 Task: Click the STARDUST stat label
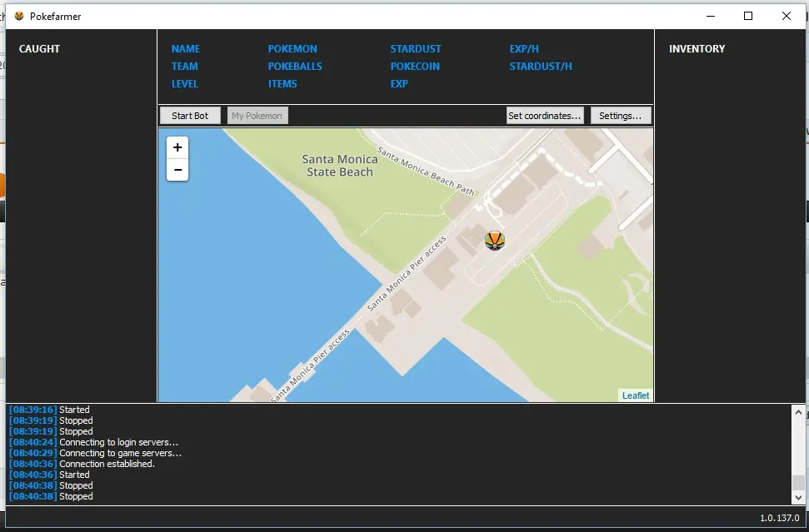[416, 48]
